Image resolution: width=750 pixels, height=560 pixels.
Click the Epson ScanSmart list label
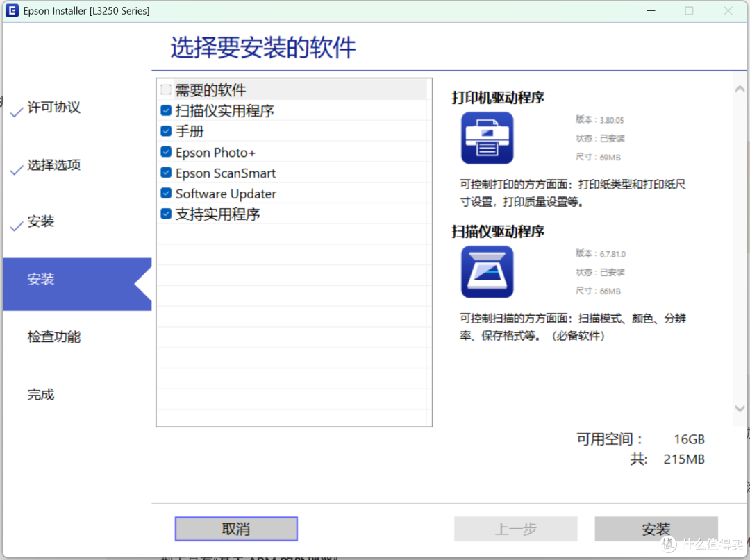[x=225, y=173]
